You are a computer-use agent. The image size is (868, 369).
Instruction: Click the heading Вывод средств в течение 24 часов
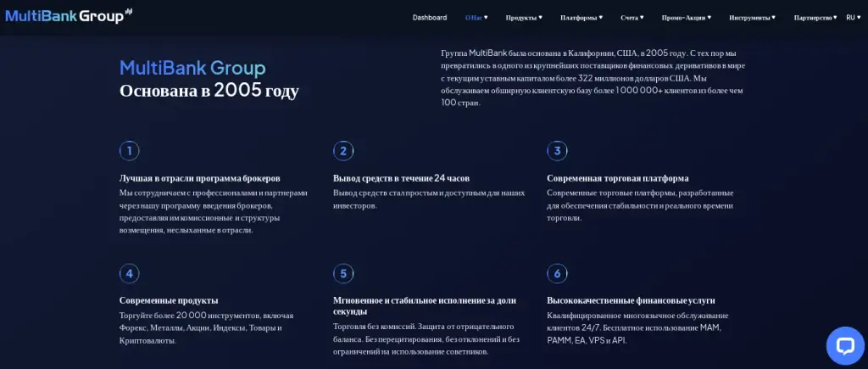401,178
